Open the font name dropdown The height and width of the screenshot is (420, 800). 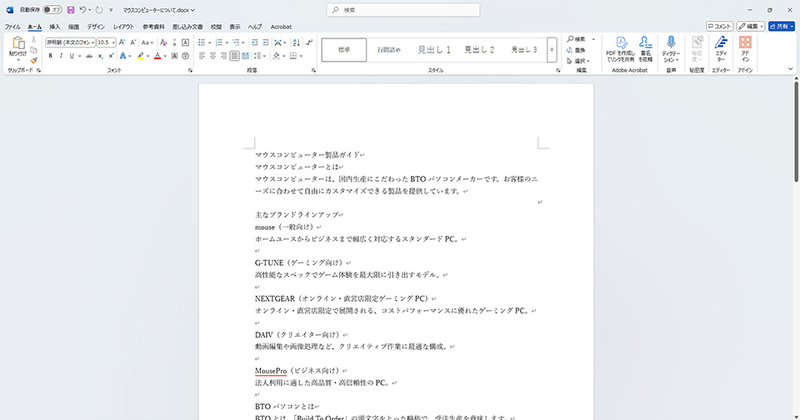click(93, 42)
